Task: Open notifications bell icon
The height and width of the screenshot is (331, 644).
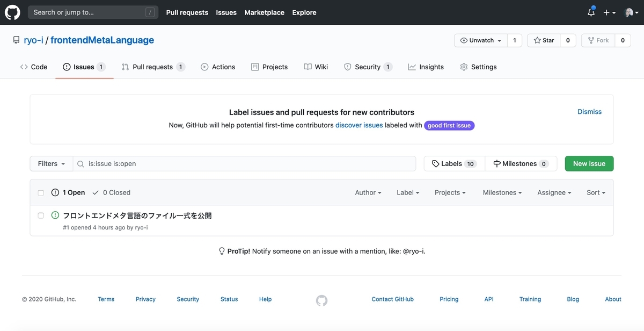Action: pyautogui.click(x=591, y=12)
